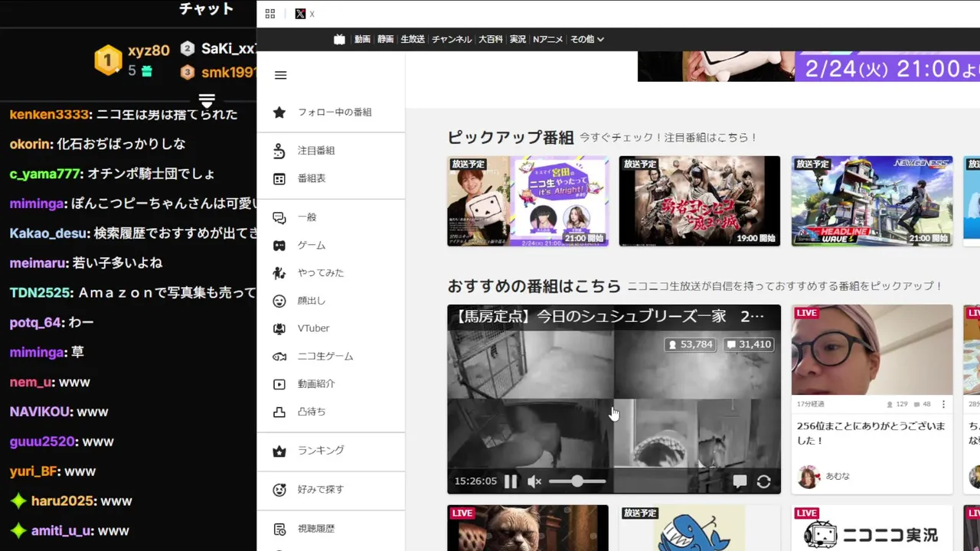Click the 番組表 calendar icon
This screenshot has height=551, width=980.
[x=279, y=178]
